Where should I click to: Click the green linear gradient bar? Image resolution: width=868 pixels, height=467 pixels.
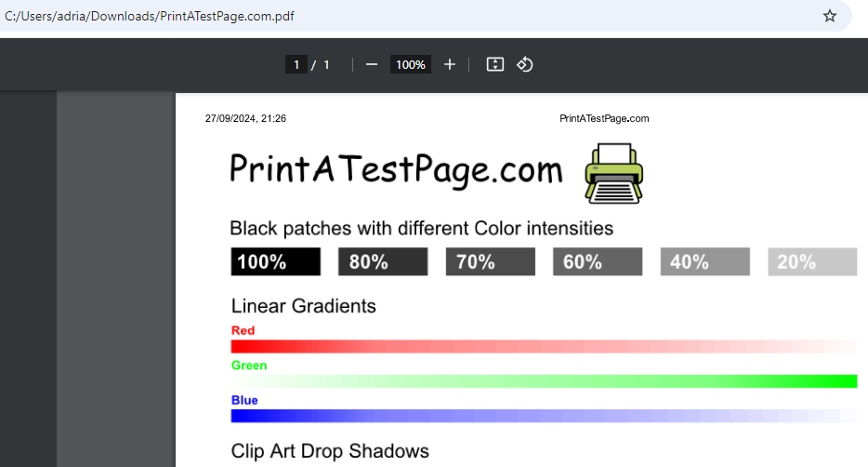coord(545,381)
